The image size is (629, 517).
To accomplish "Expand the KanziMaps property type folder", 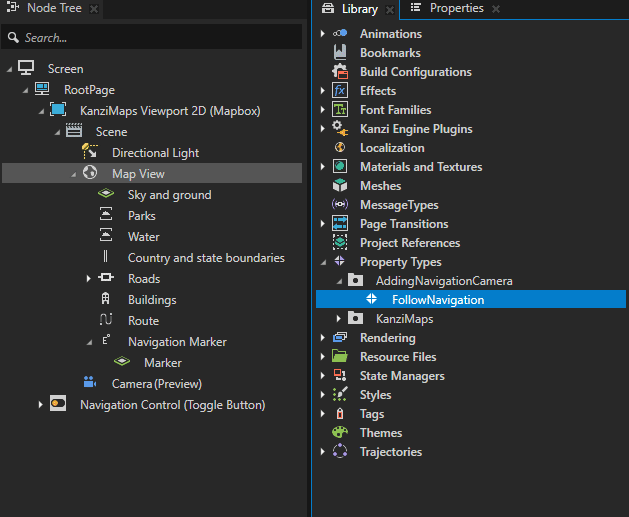I will tap(339, 319).
